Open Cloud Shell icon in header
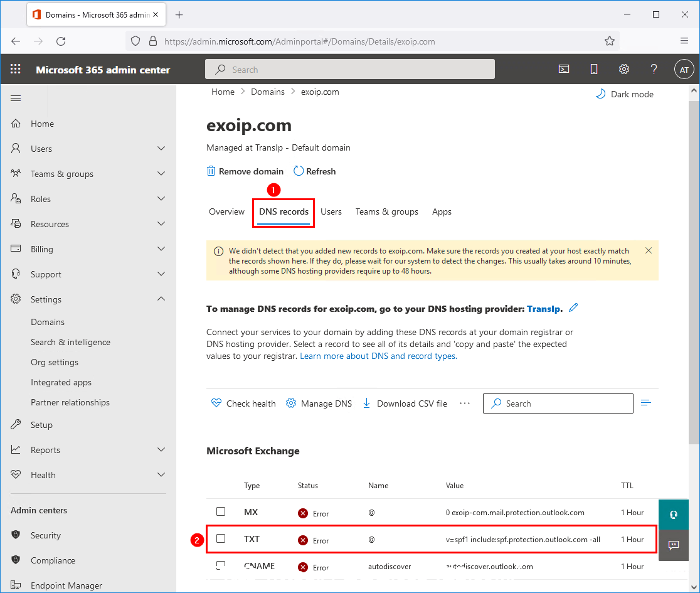 [x=564, y=69]
